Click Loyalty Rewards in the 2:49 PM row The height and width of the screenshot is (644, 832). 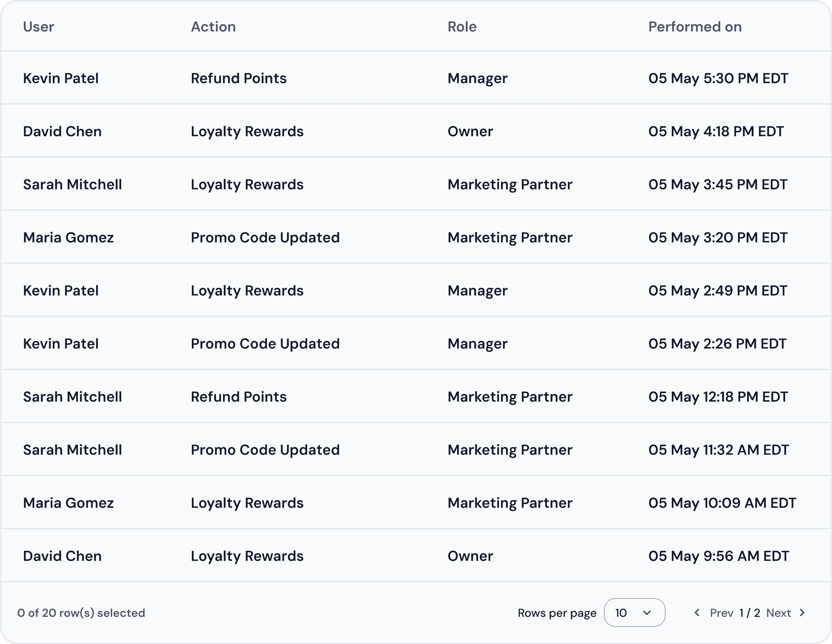pyautogui.click(x=247, y=291)
